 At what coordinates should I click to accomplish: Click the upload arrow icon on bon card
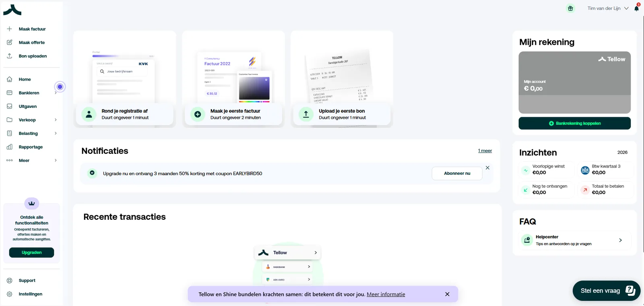click(306, 114)
